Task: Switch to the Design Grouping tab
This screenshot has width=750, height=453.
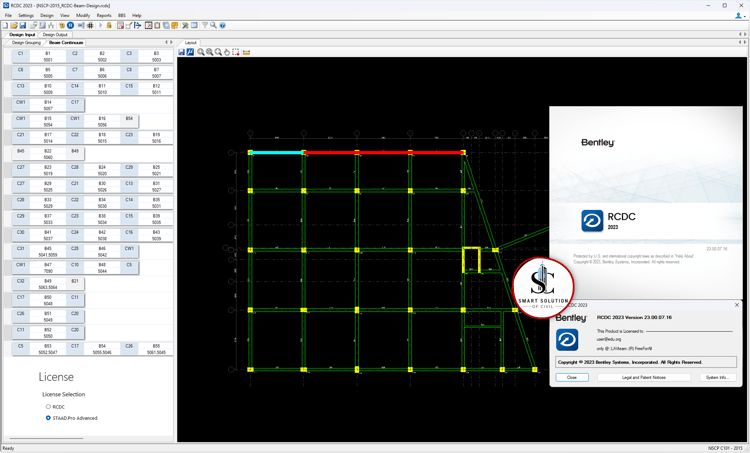Action: [x=26, y=43]
